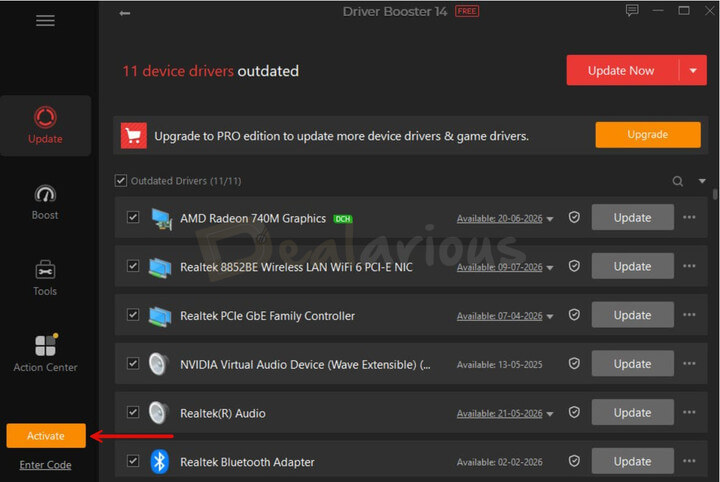Click the Realtek 8852BE network device icon

tap(160, 268)
